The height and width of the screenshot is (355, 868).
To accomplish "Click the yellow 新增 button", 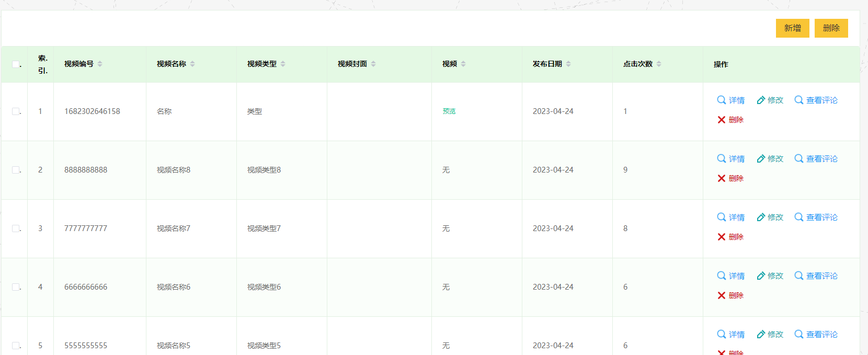I will (792, 28).
